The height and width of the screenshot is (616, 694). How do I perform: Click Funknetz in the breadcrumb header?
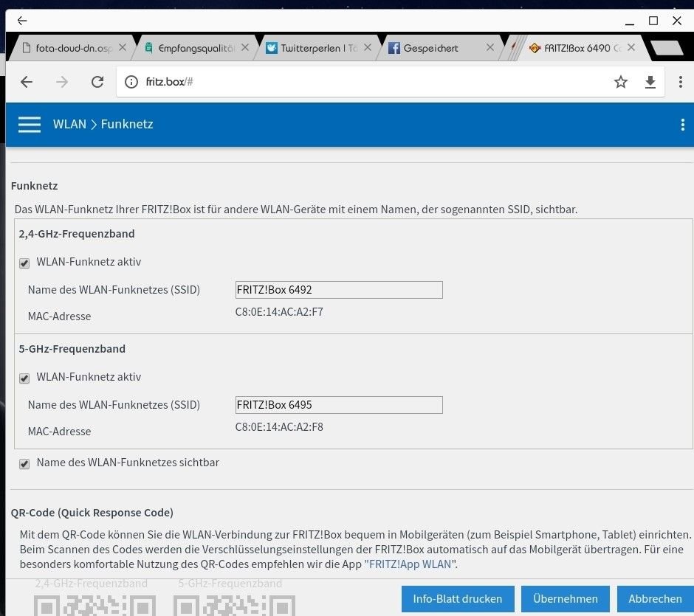127,124
